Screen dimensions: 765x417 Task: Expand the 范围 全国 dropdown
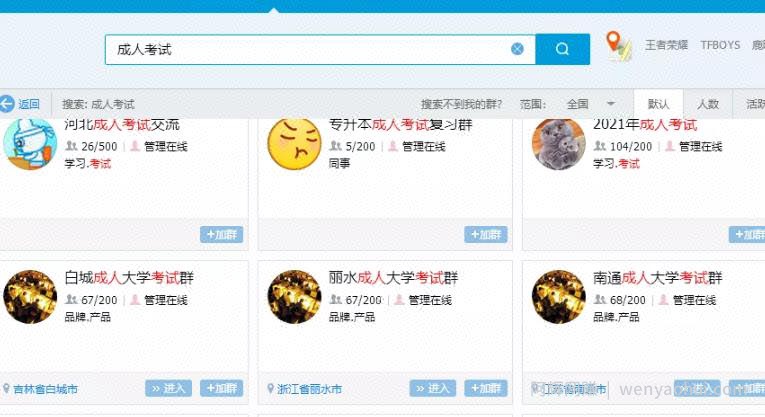point(590,104)
